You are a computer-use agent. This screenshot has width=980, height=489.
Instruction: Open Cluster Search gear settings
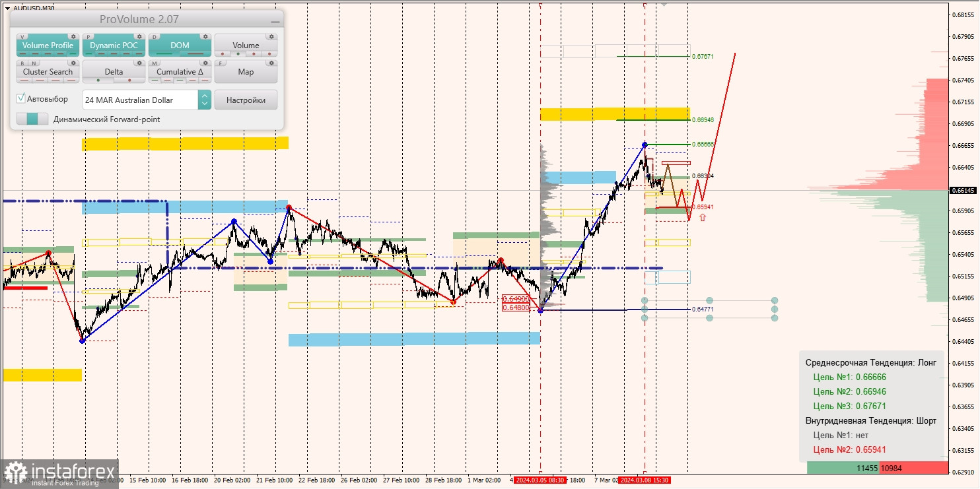click(x=73, y=63)
